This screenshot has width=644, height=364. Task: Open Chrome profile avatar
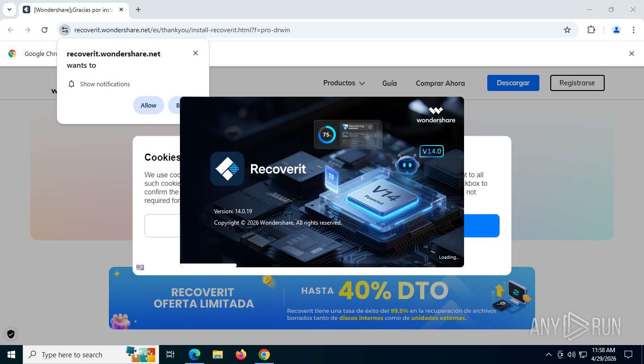click(x=617, y=30)
